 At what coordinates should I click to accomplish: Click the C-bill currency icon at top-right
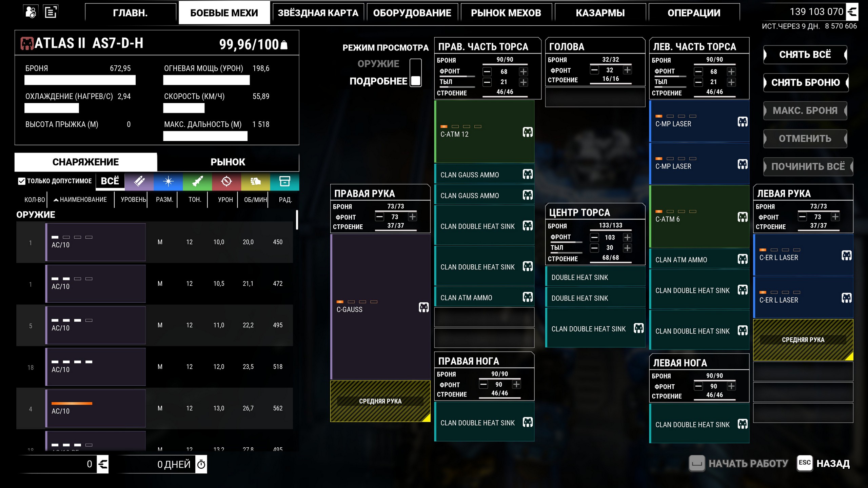click(x=852, y=12)
